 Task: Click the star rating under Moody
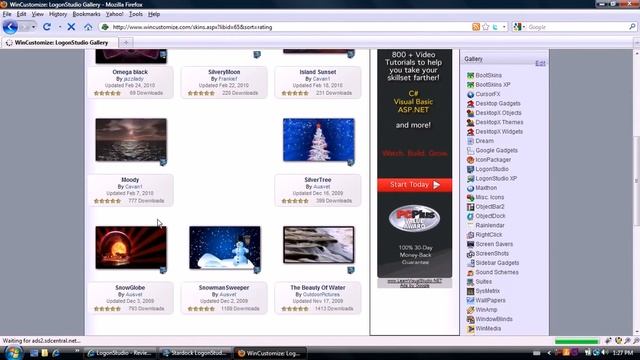[107, 201]
